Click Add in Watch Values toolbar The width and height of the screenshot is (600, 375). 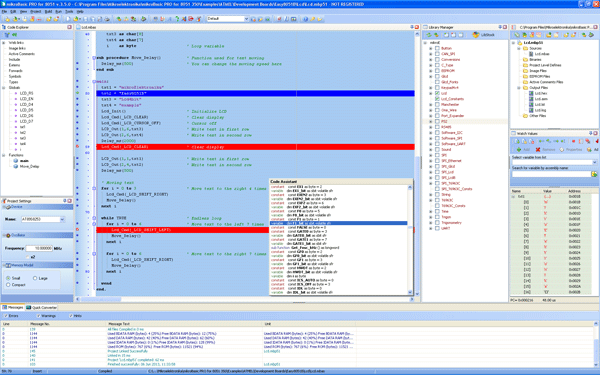pyautogui.click(x=523, y=149)
